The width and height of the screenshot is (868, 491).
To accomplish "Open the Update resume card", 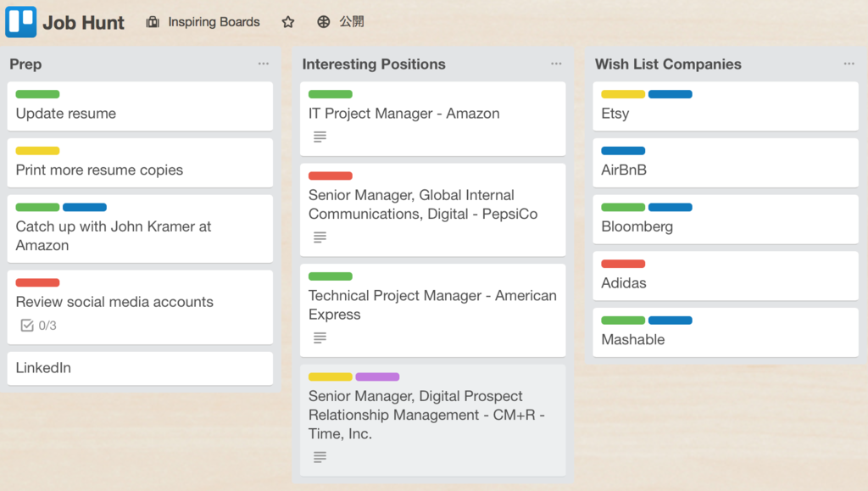I will coord(140,106).
